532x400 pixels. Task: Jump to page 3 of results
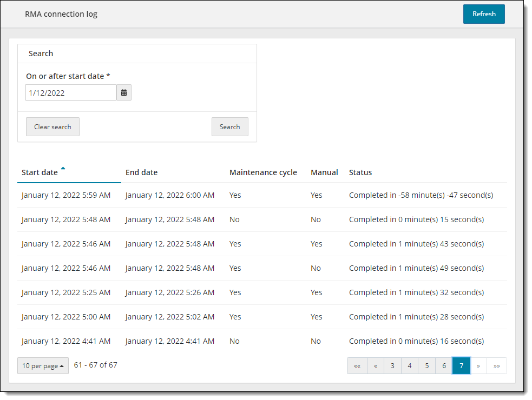[x=392, y=365]
